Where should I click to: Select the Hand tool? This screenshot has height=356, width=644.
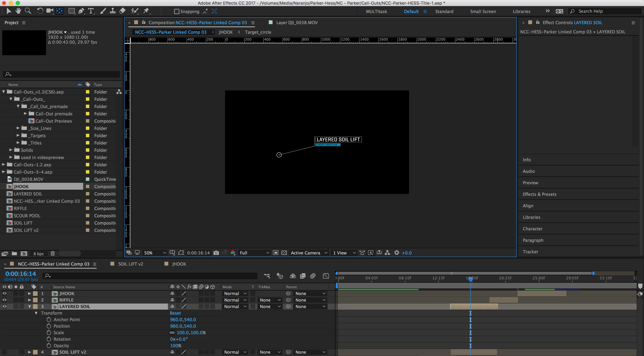pos(18,11)
